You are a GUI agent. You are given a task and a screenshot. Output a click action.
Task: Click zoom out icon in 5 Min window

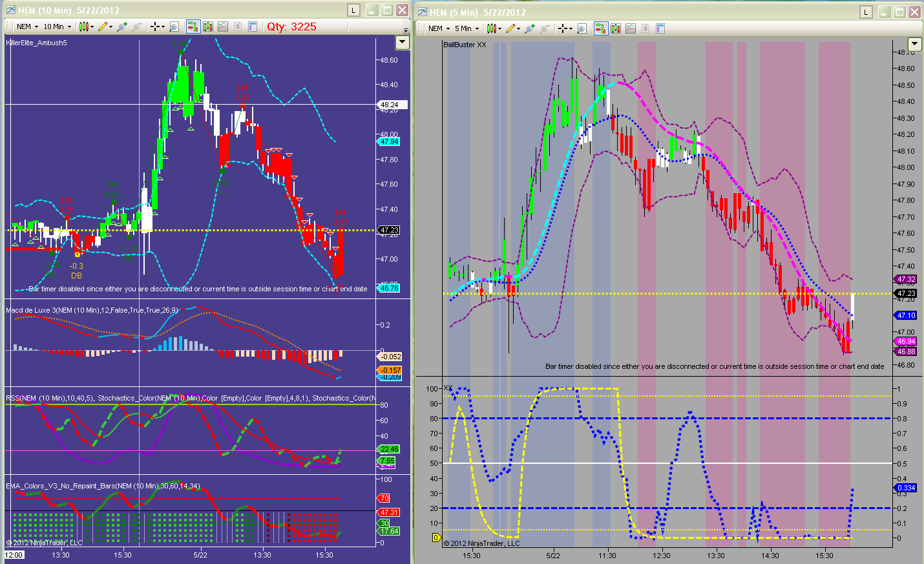coord(545,28)
